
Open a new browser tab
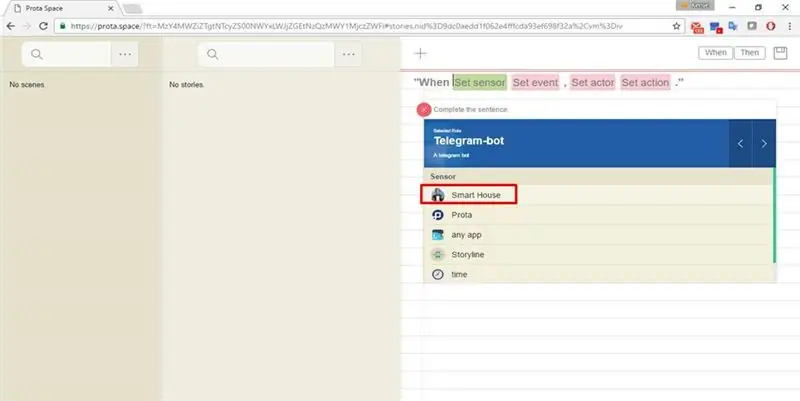point(133,9)
